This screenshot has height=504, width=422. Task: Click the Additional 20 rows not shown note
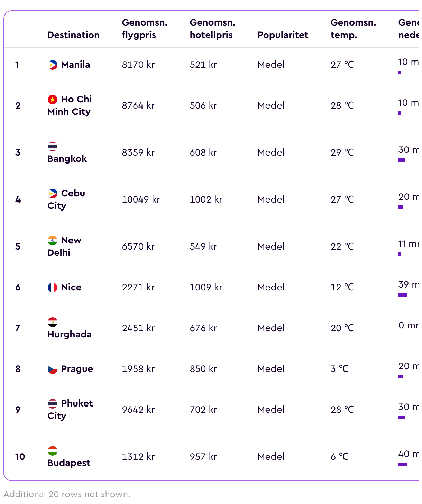(67, 494)
